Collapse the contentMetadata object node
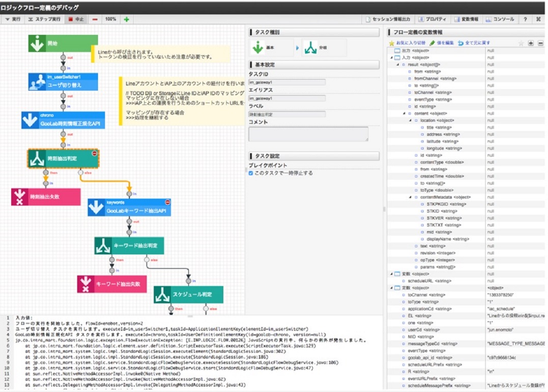Image resolution: width=548 pixels, height=392 pixels. tap(410, 197)
